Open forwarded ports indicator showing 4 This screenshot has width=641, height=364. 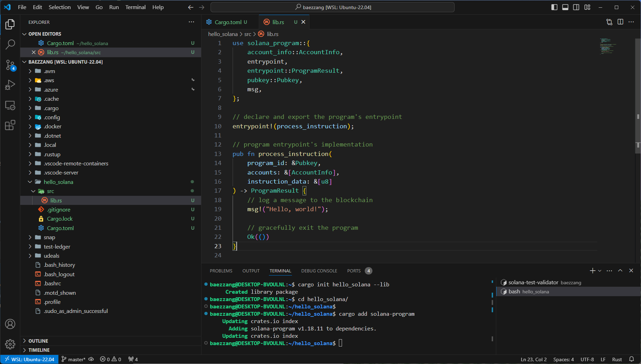[133, 359]
